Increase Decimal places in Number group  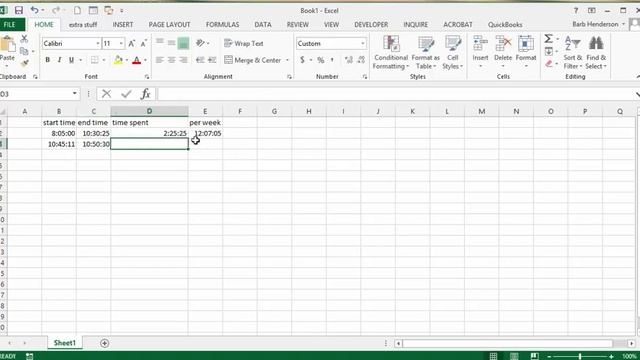pyautogui.click(x=349, y=60)
